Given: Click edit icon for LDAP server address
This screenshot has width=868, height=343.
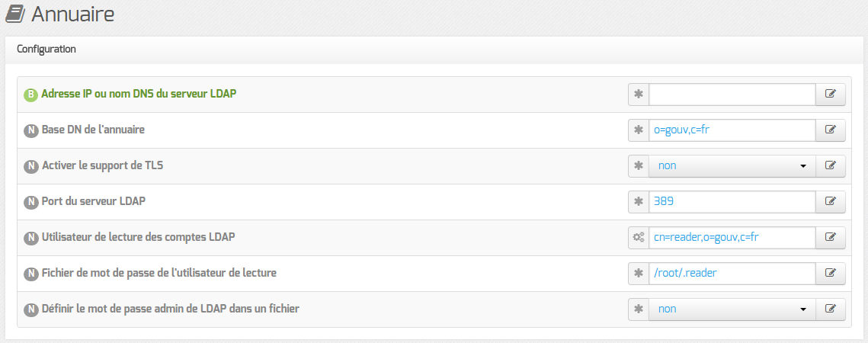Looking at the screenshot, I should click(x=831, y=95).
